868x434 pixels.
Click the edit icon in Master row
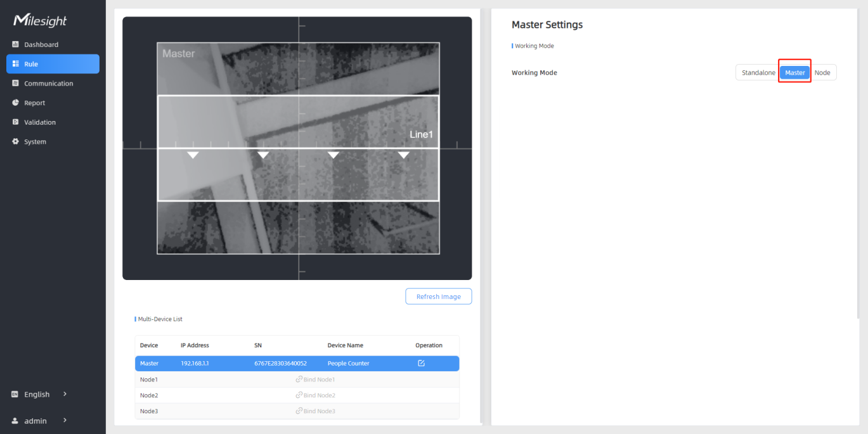(421, 364)
